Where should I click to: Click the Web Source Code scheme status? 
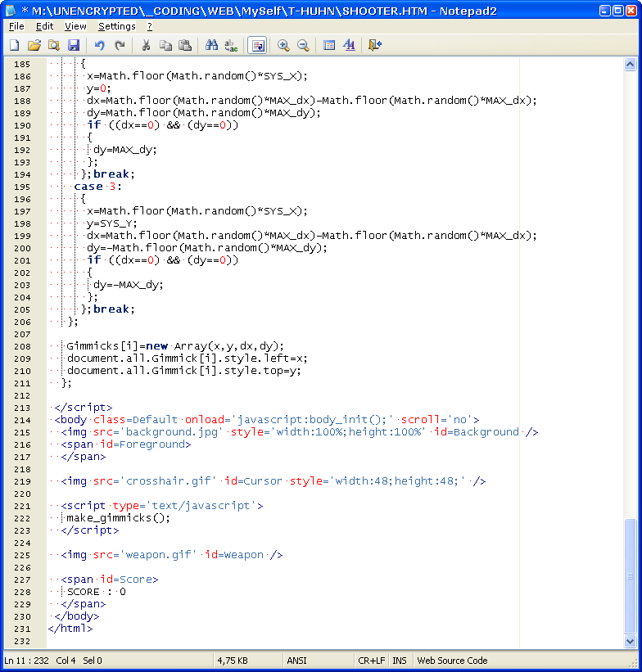[452, 661]
